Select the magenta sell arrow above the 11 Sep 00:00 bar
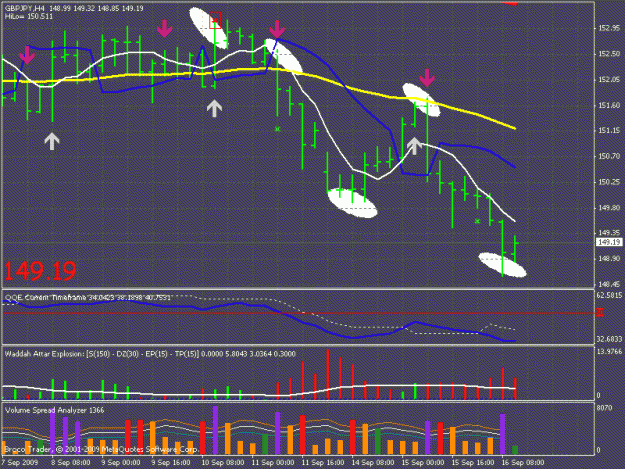 point(277,29)
